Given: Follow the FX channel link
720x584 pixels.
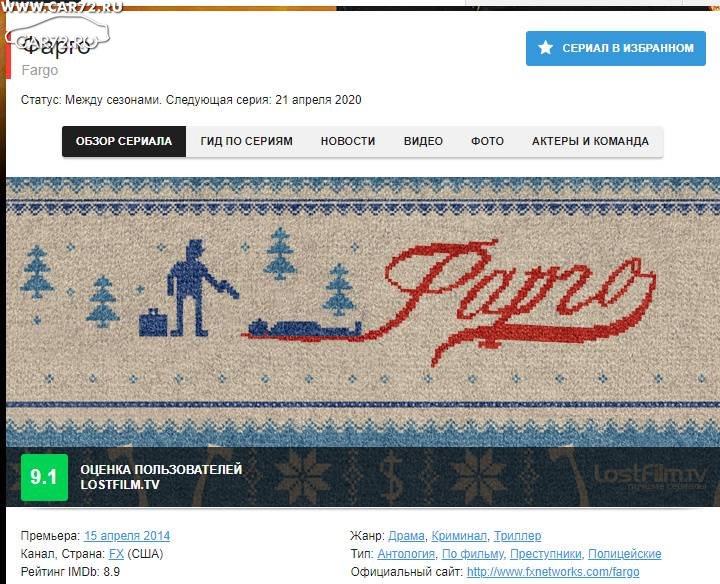Looking at the screenshot, I should [116, 554].
